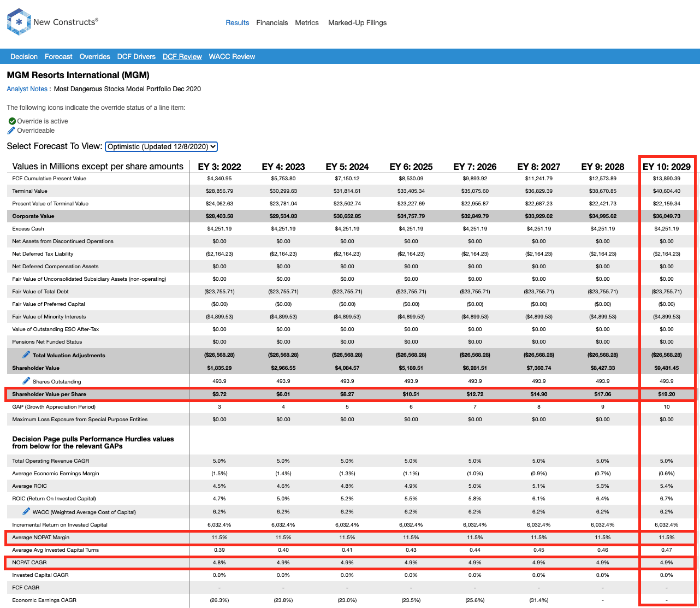Click the EY 7: 2026 column header
The width and height of the screenshot is (700, 608).
(475, 167)
